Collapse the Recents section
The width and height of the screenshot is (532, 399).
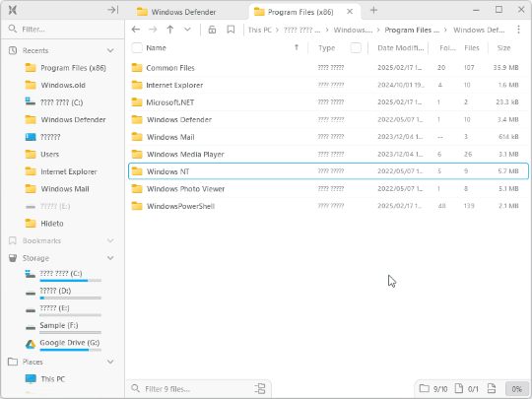tap(110, 50)
